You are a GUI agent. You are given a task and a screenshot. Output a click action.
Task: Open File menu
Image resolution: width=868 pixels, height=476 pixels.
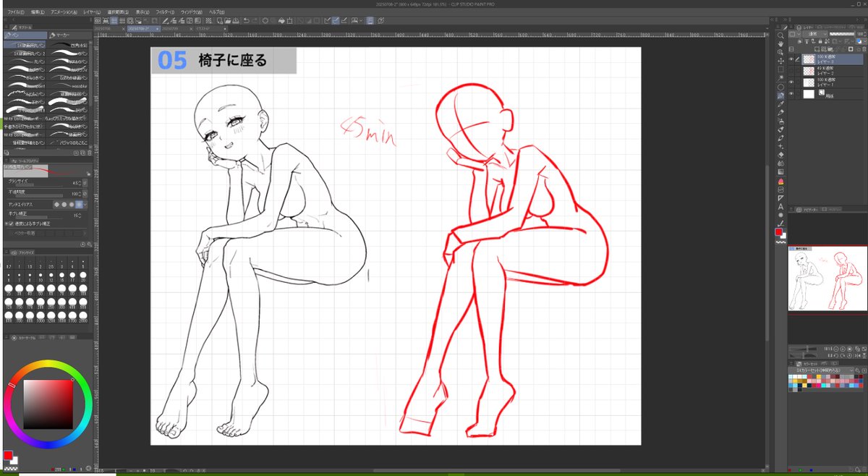coord(15,13)
